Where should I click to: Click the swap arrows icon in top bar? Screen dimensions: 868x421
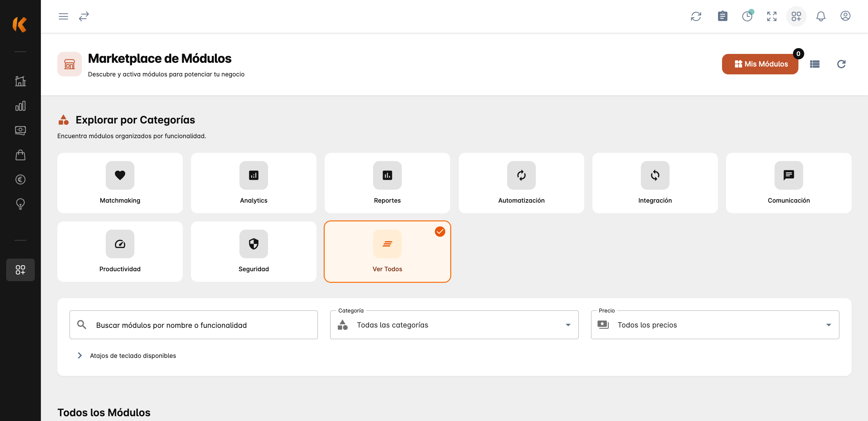(84, 16)
